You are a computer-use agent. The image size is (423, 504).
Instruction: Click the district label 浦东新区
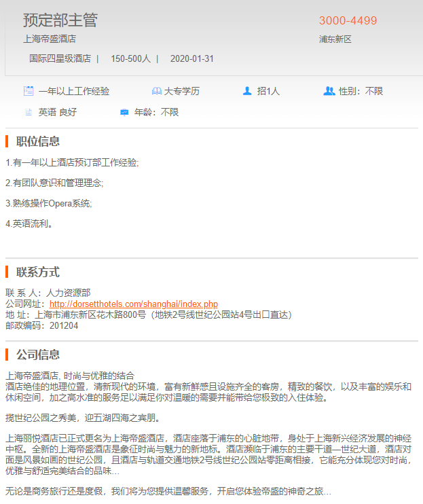coord(335,39)
